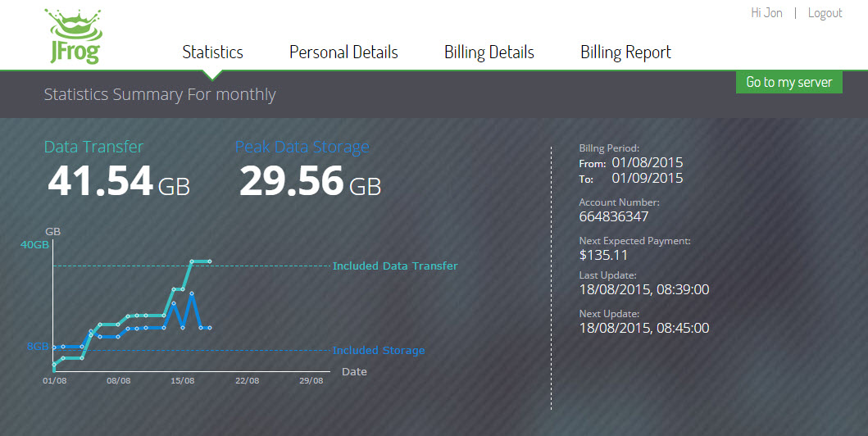Click the JFrog logo icon
The height and width of the screenshot is (436, 868).
pyautogui.click(x=72, y=37)
